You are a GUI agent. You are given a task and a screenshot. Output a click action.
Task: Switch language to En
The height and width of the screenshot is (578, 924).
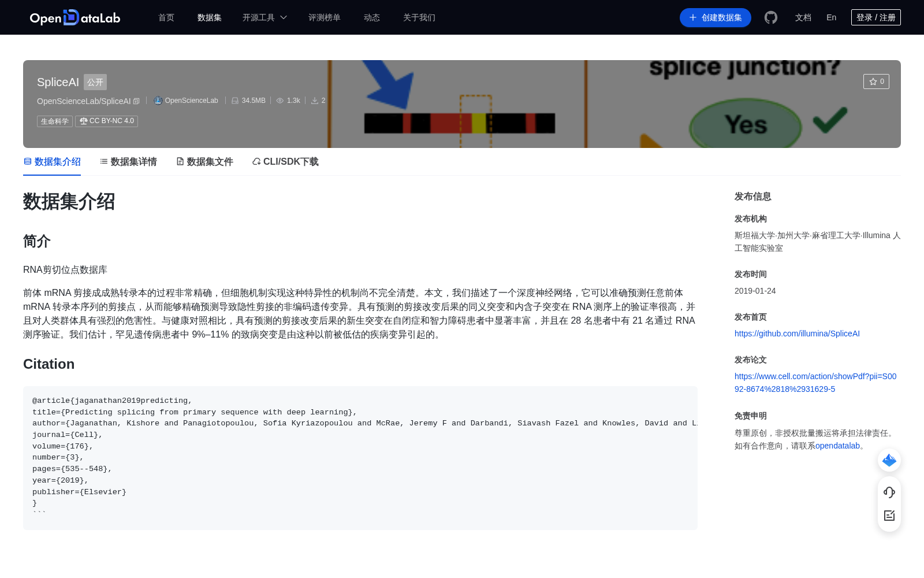[832, 17]
